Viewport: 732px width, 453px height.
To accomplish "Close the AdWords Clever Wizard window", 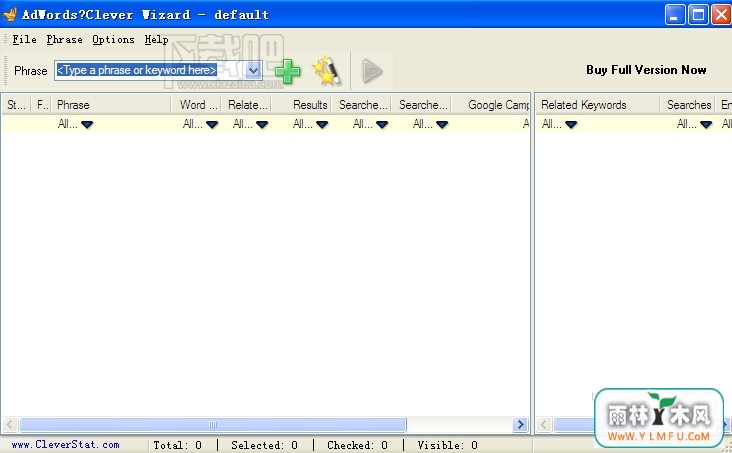I will pos(722,15).
